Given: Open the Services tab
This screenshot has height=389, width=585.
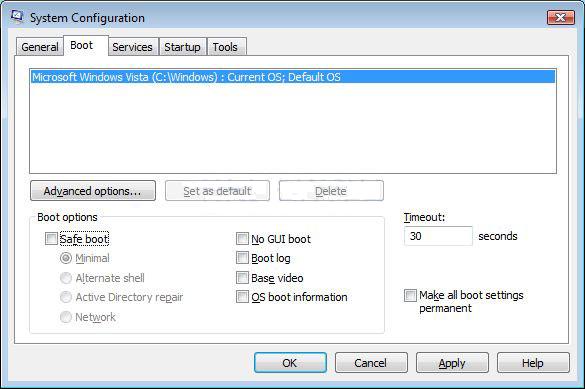Looking at the screenshot, I should click(x=132, y=47).
